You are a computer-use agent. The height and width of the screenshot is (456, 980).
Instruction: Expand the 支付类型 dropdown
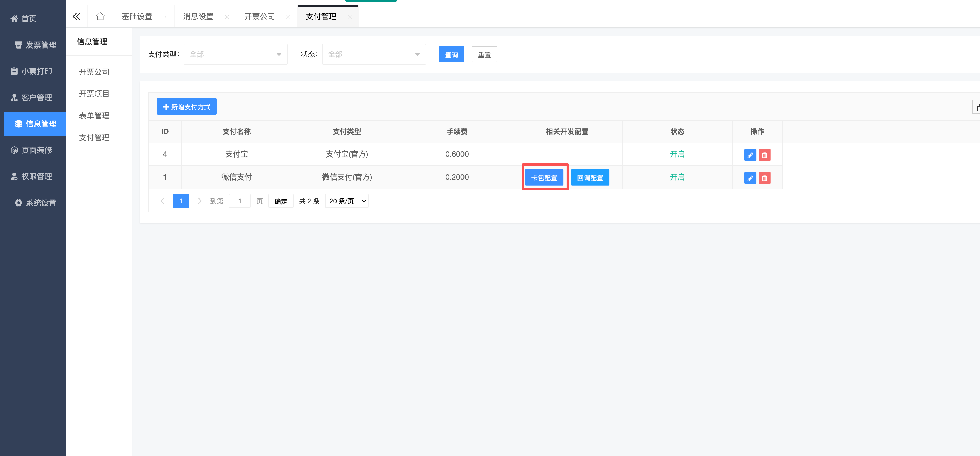[235, 54]
